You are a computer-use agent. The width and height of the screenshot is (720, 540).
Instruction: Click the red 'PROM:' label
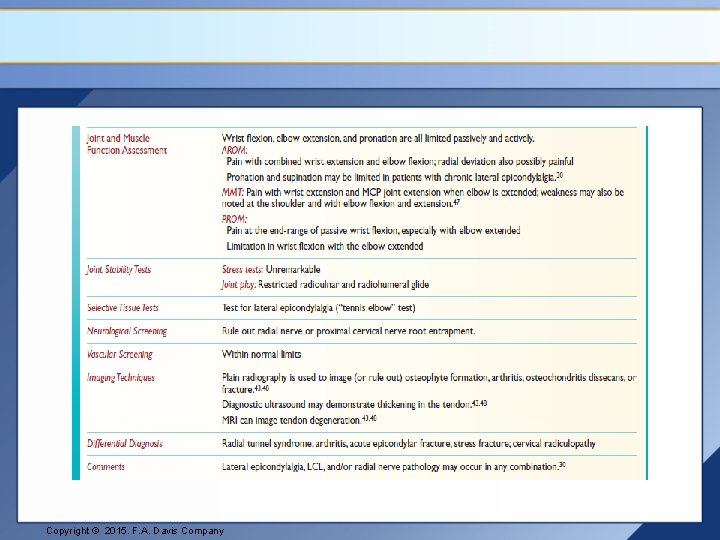(x=235, y=219)
